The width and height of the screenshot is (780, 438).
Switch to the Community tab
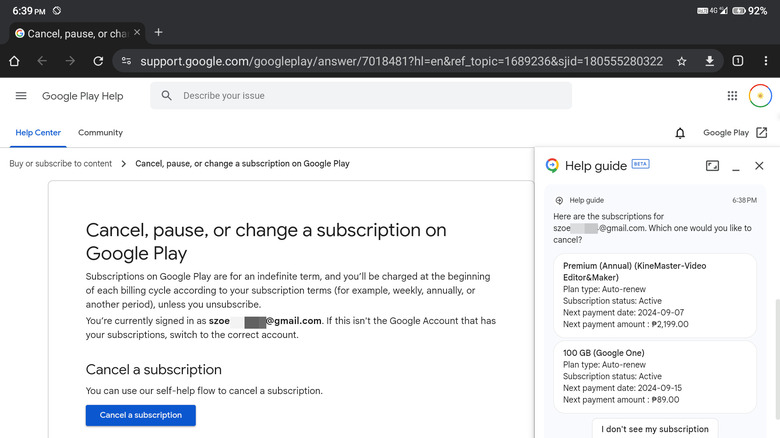(x=100, y=133)
